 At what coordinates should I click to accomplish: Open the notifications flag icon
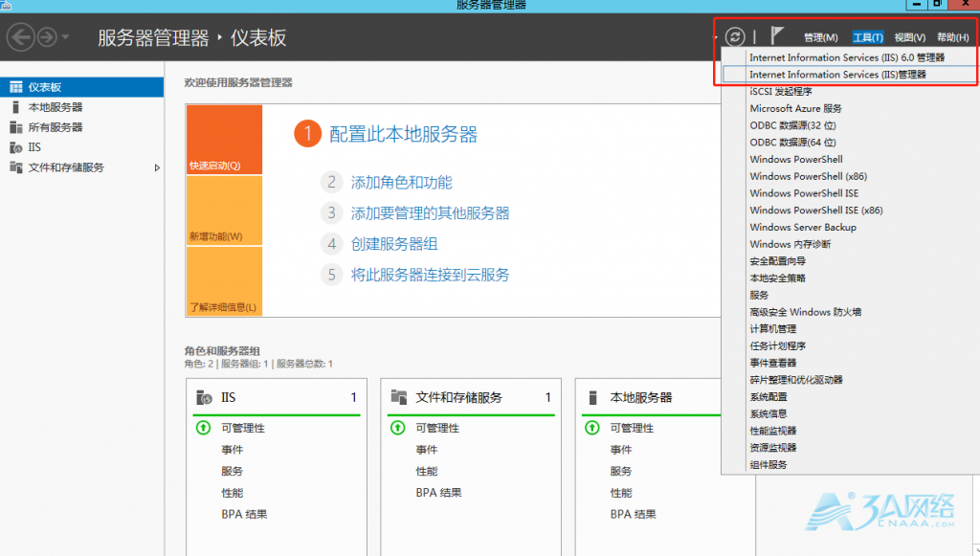777,35
